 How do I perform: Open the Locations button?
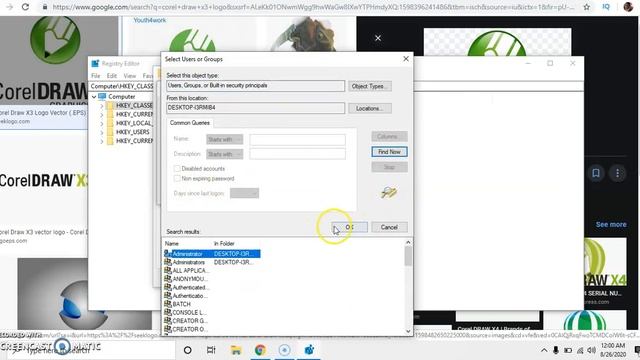[370, 108]
